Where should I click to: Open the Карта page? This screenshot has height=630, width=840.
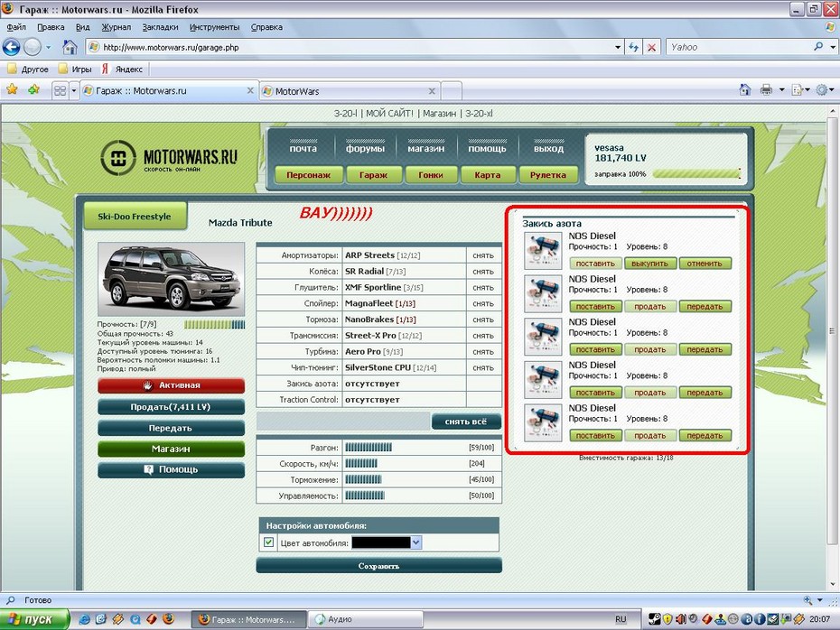coord(488,174)
